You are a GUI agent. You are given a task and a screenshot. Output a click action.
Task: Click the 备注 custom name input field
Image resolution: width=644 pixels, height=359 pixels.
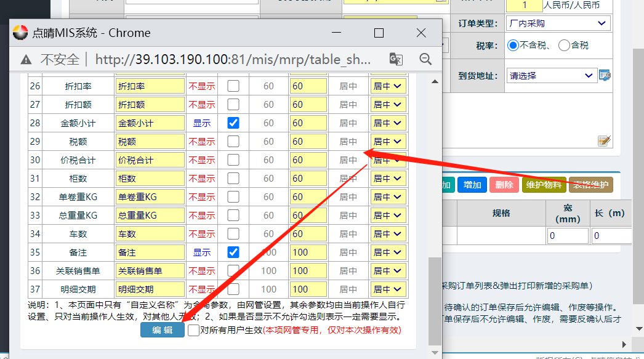pyautogui.click(x=150, y=252)
